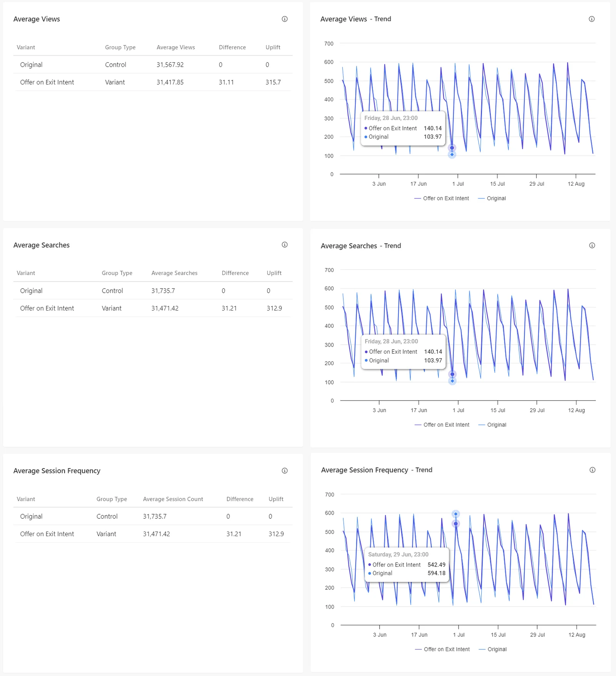Click the Average Searches - Trend title
This screenshot has width=616, height=676.
pos(361,246)
